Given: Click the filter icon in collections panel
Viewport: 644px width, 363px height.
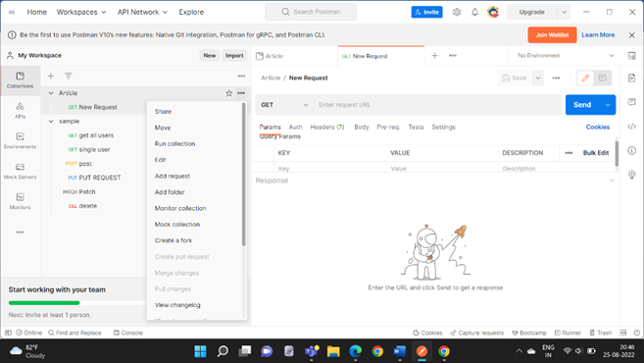Looking at the screenshot, I should coord(69,77).
